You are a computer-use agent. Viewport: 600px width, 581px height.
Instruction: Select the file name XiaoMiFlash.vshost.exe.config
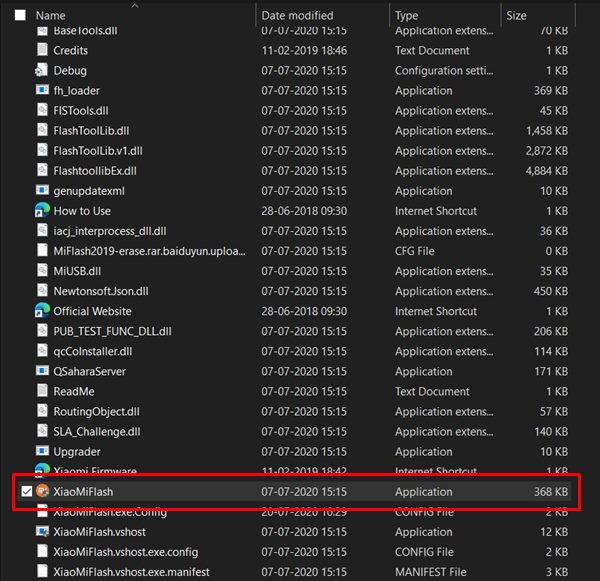(x=126, y=552)
